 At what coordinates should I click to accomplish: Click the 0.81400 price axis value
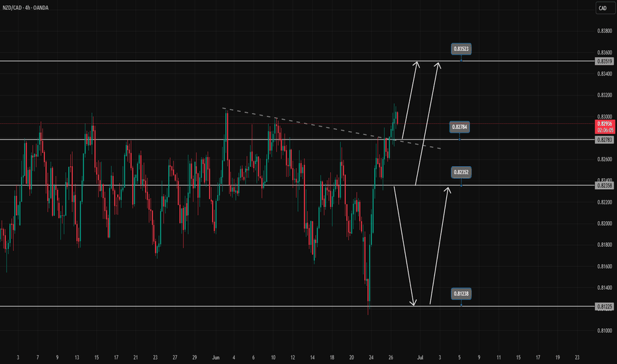tap(604, 288)
